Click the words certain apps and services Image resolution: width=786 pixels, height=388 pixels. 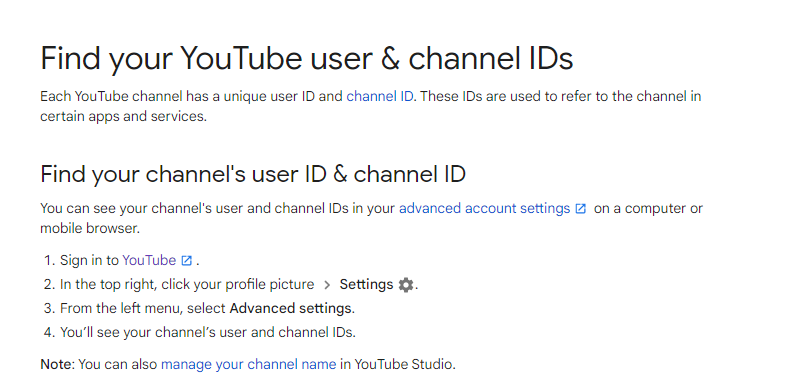tap(123, 116)
